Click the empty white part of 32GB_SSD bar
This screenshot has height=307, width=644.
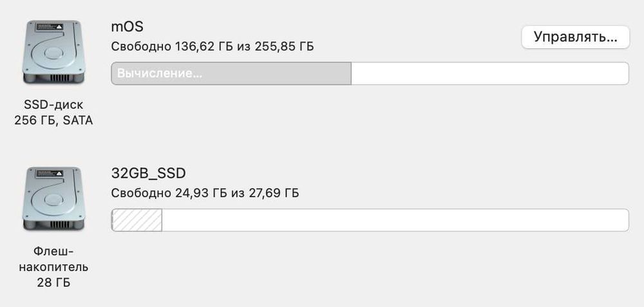(x=394, y=220)
